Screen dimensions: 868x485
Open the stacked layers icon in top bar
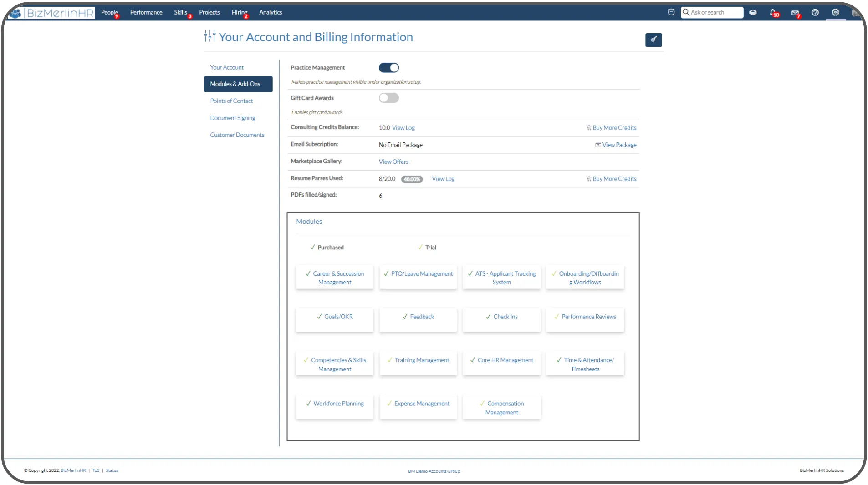pos(753,12)
